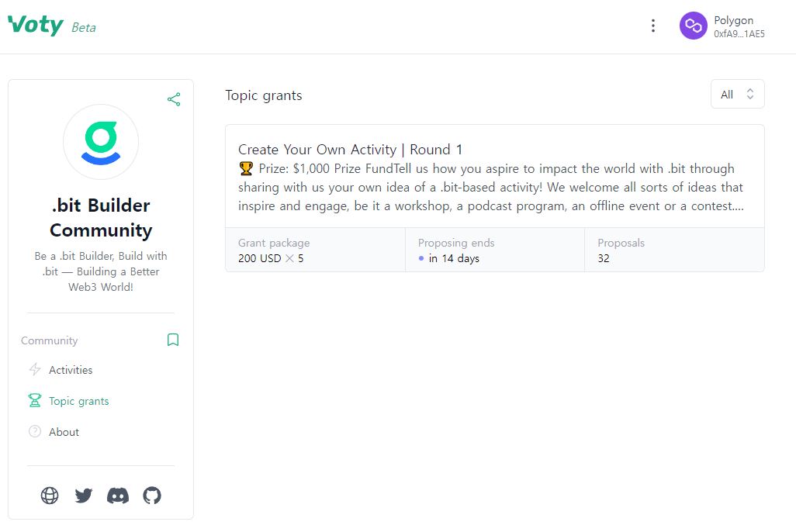Screen dimensions: 796x532
Task: Click the Beta label beside the Voty logo
Action: (84, 27)
